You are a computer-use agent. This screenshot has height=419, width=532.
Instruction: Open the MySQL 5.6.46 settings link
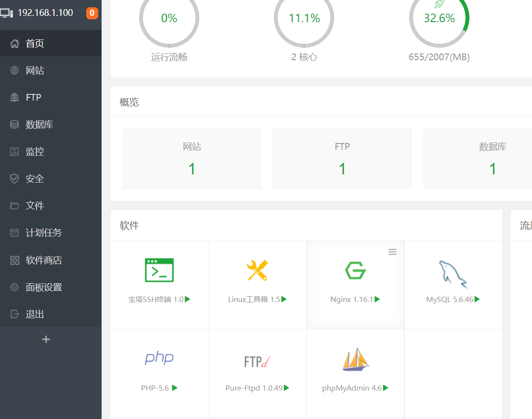pos(450,299)
